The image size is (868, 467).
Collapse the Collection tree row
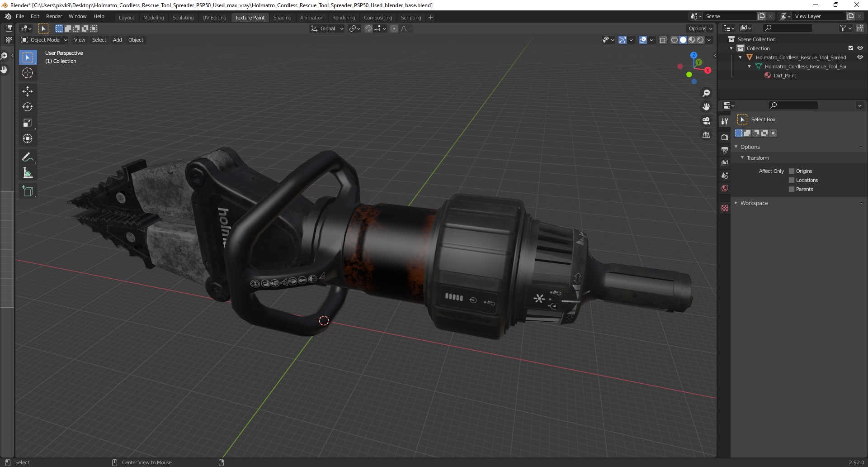point(731,48)
